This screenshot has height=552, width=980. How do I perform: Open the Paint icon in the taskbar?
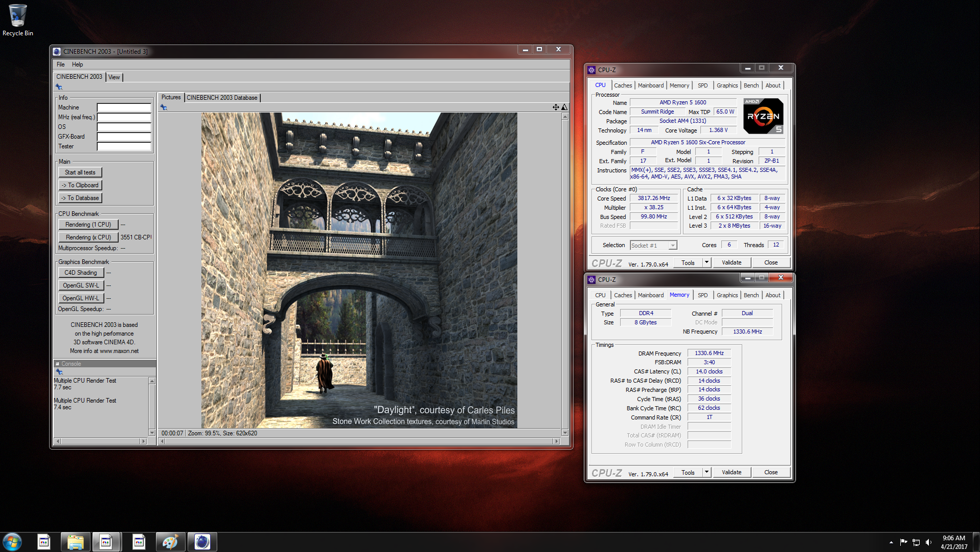pyautogui.click(x=170, y=542)
